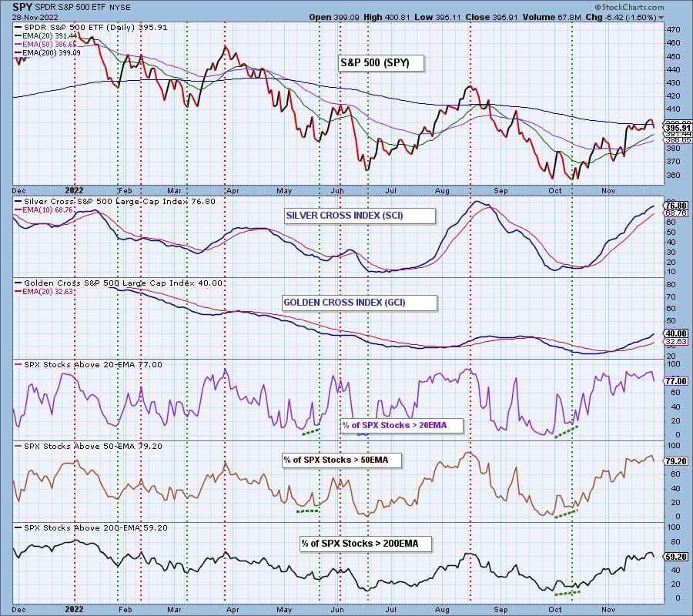Click the 'Chg -6.42 (-1.60%)' header value
The image size is (693, 616).
(x=621, y=17)
